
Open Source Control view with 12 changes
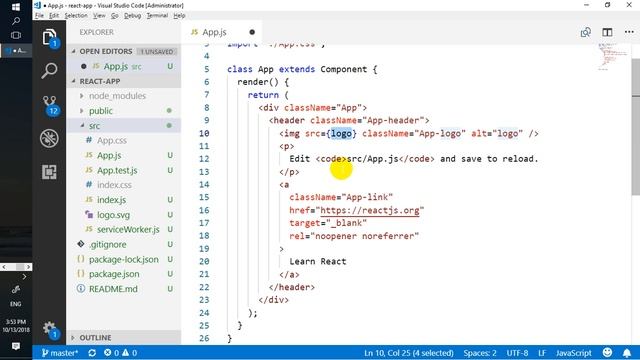click(50, 105)
